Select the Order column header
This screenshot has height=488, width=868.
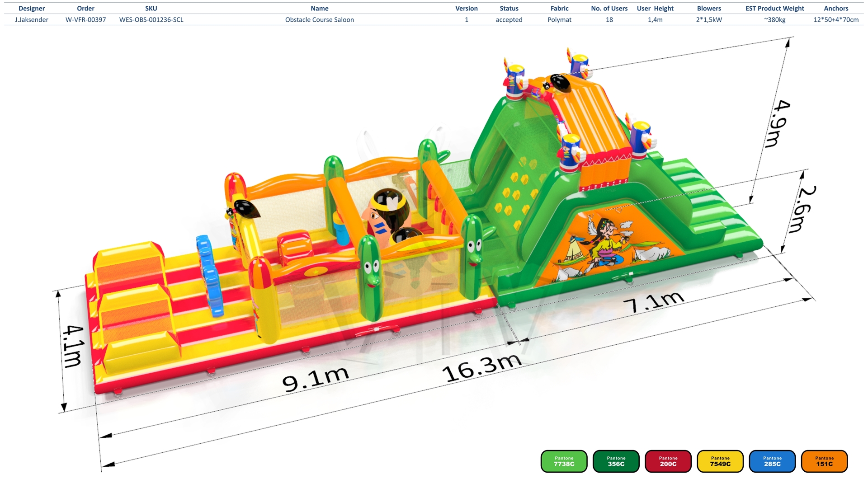tap(85, 9)
